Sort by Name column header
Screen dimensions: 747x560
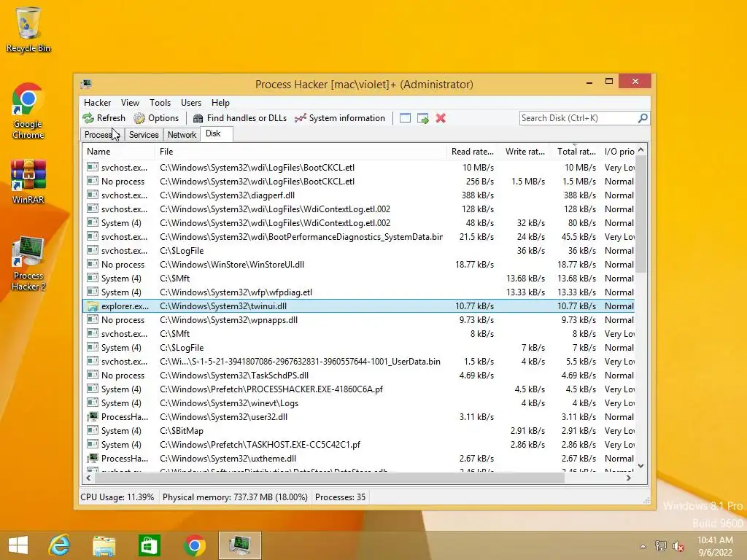119,152
